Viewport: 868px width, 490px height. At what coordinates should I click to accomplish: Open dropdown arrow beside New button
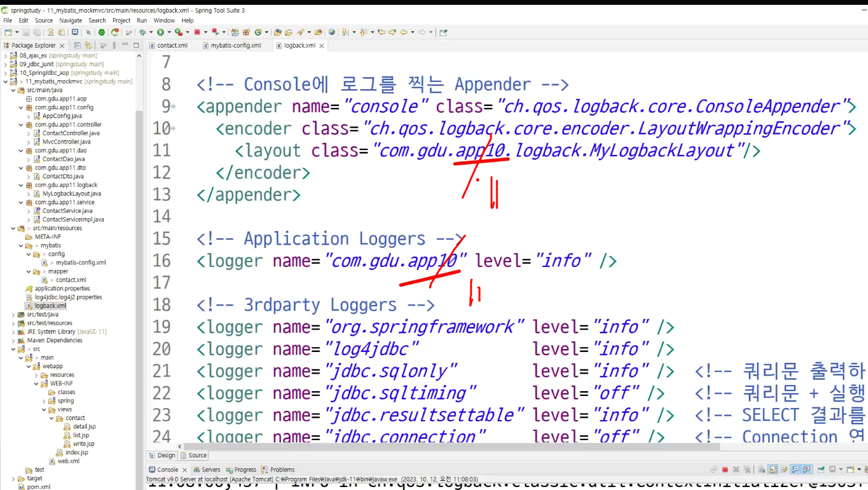coord(16,32)
